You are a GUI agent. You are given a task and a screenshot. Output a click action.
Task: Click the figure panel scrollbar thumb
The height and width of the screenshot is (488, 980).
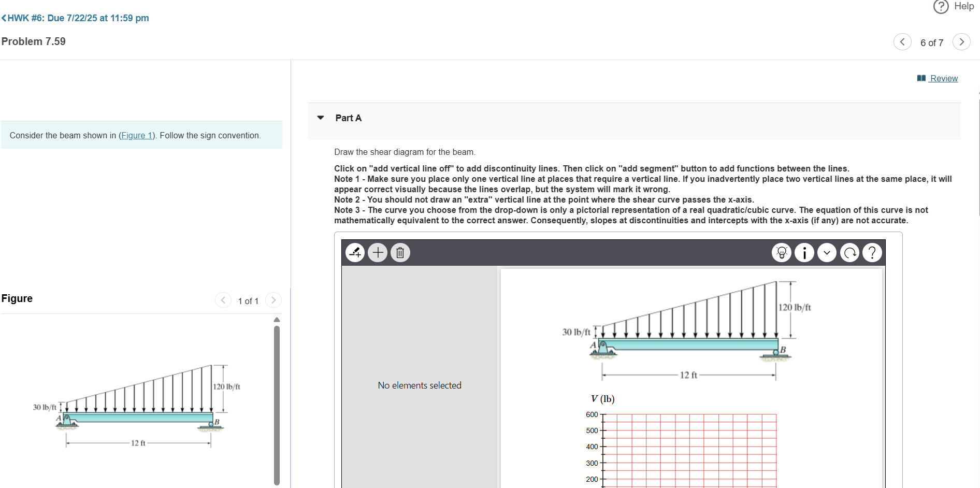click(x=277, y=405)
